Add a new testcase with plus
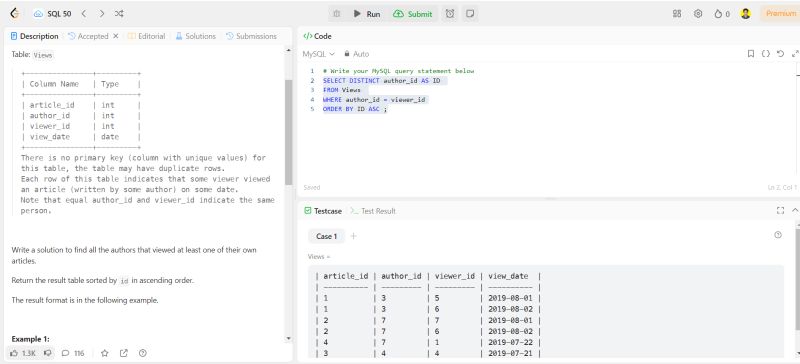 pos(354,236)
